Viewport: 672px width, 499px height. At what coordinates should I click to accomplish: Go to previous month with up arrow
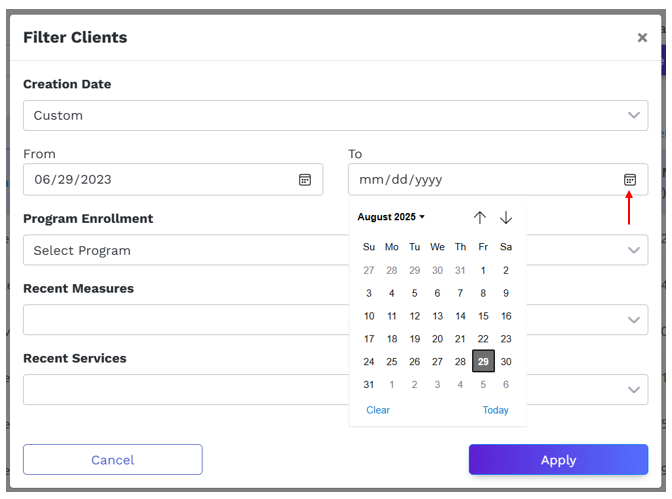point(480,217)
